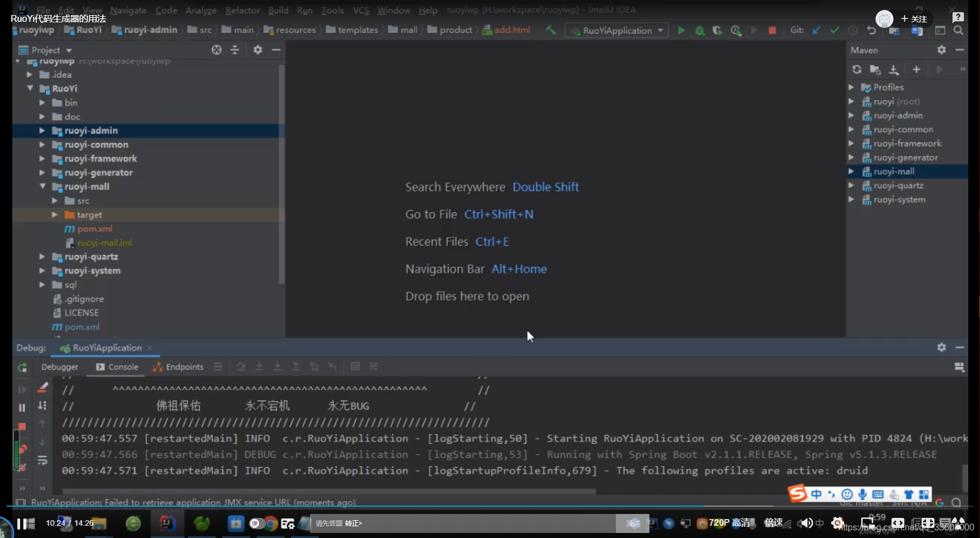
Task: Click the Build project hammer icon
Action: (x=551, y=30)
